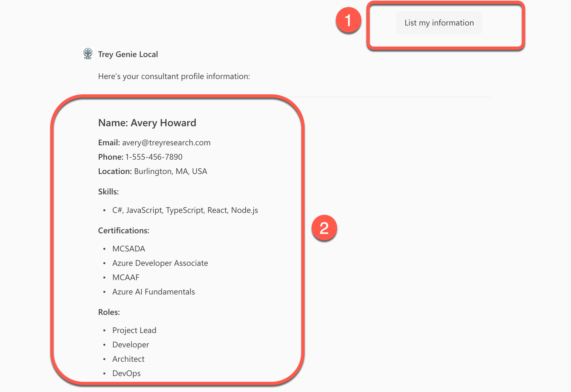The height and width of the screenshot is (392, 571).
Task: Select the phone number 1-555-456-7890
Action: point(154,157)
